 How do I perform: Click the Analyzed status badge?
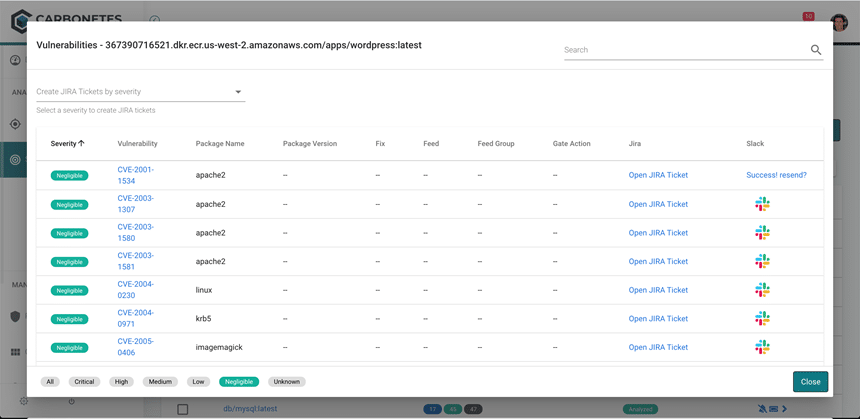(x=640, y=409)
